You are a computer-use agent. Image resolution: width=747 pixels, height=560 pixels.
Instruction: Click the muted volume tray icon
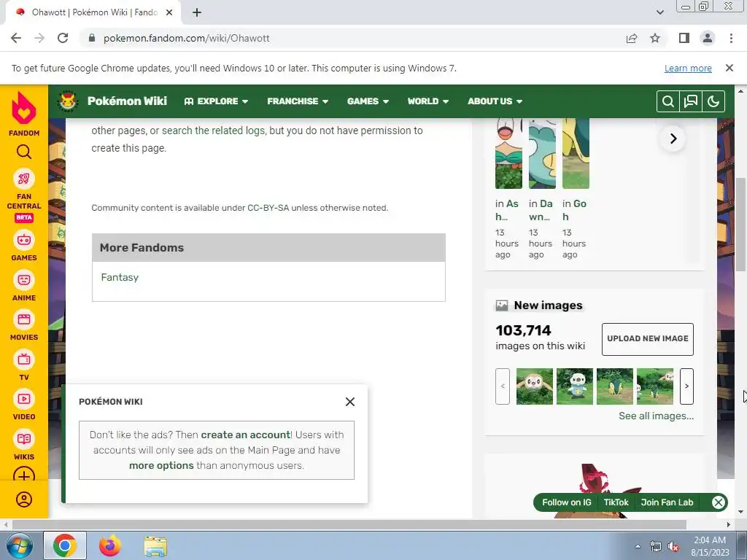pyautogui.click(x=673, y=547)
